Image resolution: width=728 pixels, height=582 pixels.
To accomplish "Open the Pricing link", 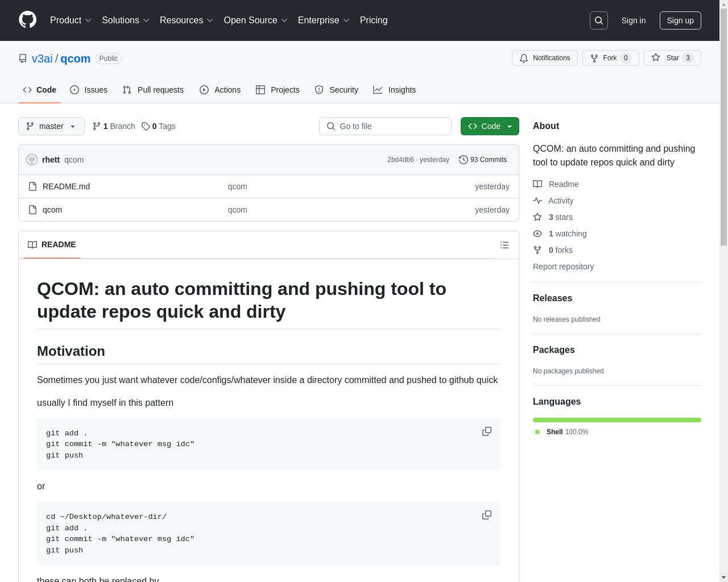I will 374,20.
